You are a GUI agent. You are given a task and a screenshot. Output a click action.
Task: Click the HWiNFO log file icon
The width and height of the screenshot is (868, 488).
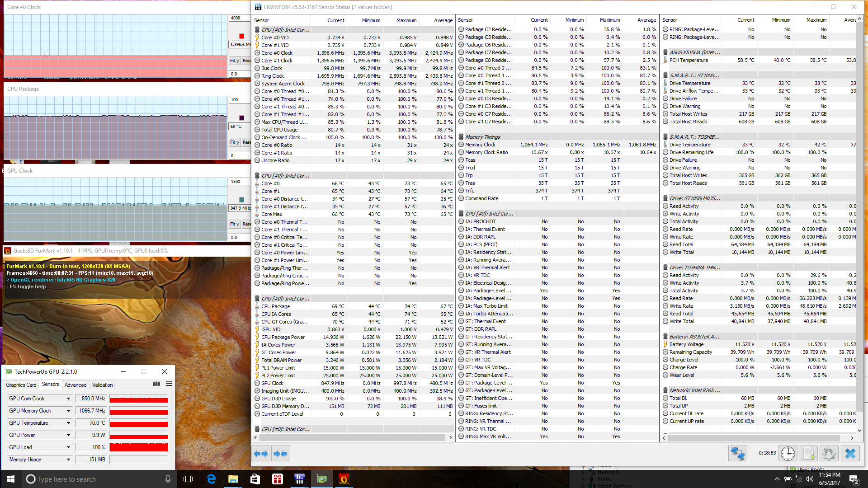click(x=809, y=453)
